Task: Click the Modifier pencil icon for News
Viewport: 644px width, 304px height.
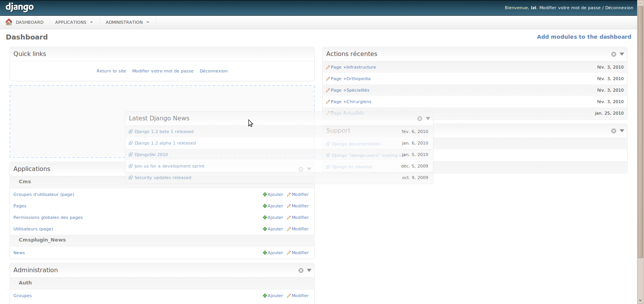Action: 289,253
